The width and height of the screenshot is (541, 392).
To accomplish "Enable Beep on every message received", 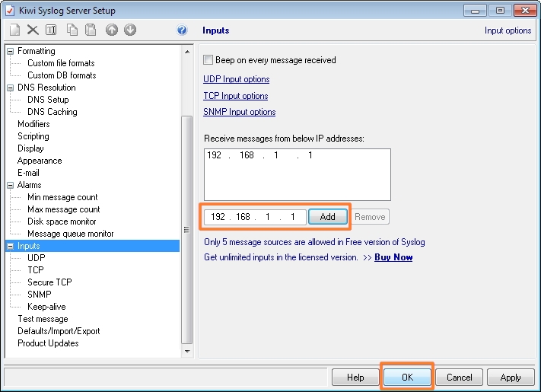I will 208,60.
